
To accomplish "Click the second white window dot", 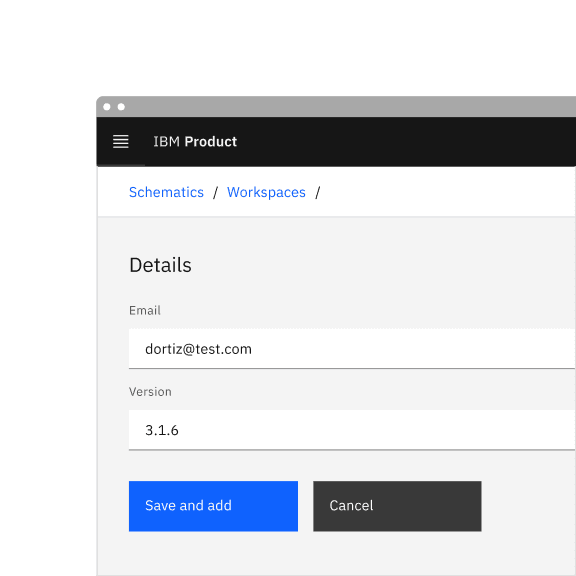I will pos(121,107).
